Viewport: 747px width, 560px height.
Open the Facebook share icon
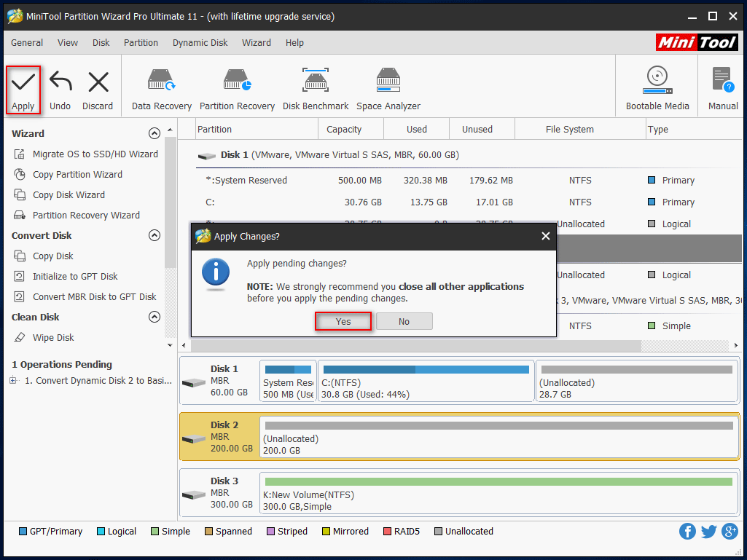point(687,532)
